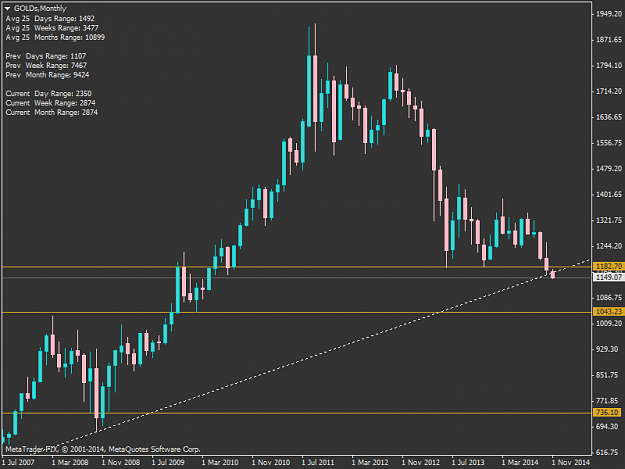Click the 1401.65 price scale label
This screenshot has width=625, height=469.
click(609, 194)
